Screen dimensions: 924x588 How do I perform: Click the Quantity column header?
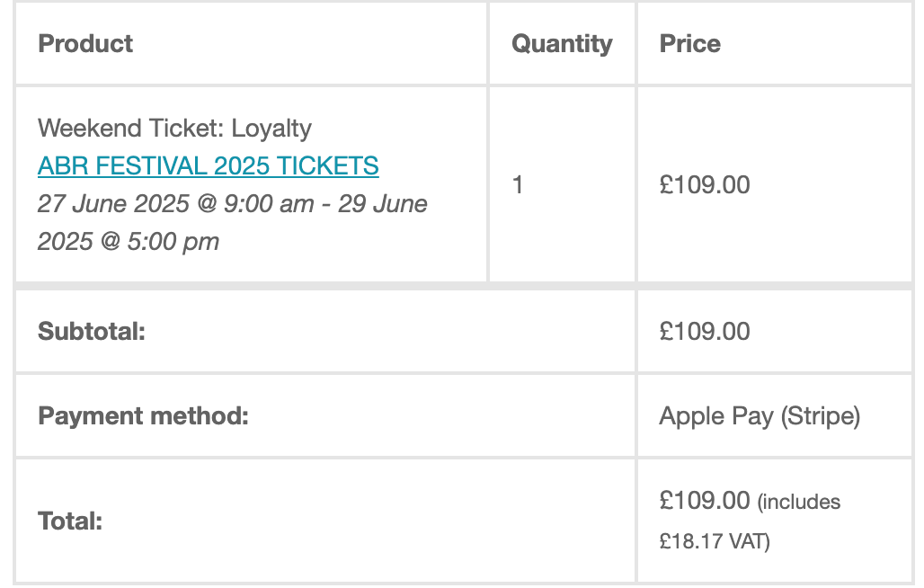562,43
